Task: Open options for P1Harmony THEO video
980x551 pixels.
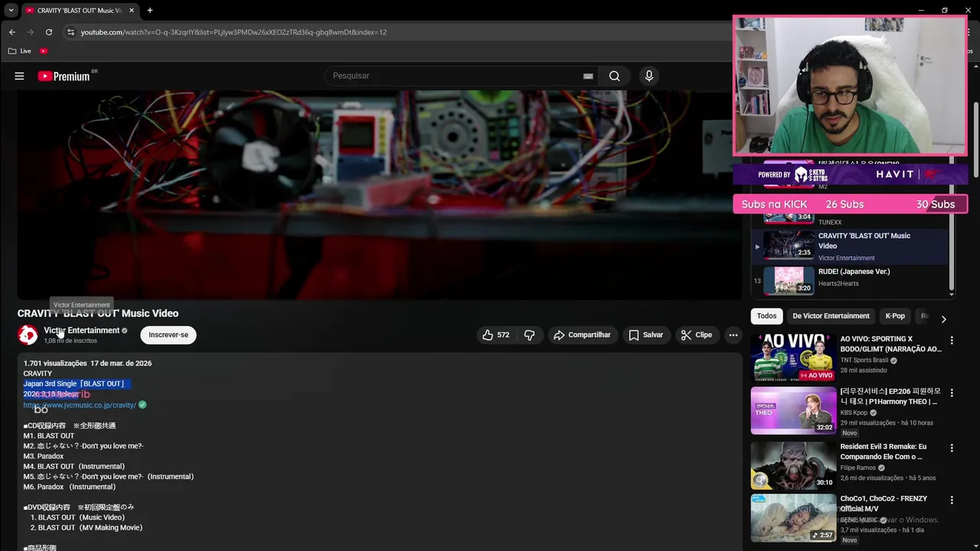Action: pyautogui.click(x=952, y=393)
